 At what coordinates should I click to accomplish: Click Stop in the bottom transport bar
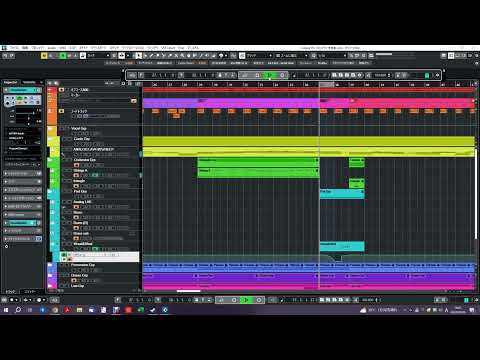click(234, 300)
